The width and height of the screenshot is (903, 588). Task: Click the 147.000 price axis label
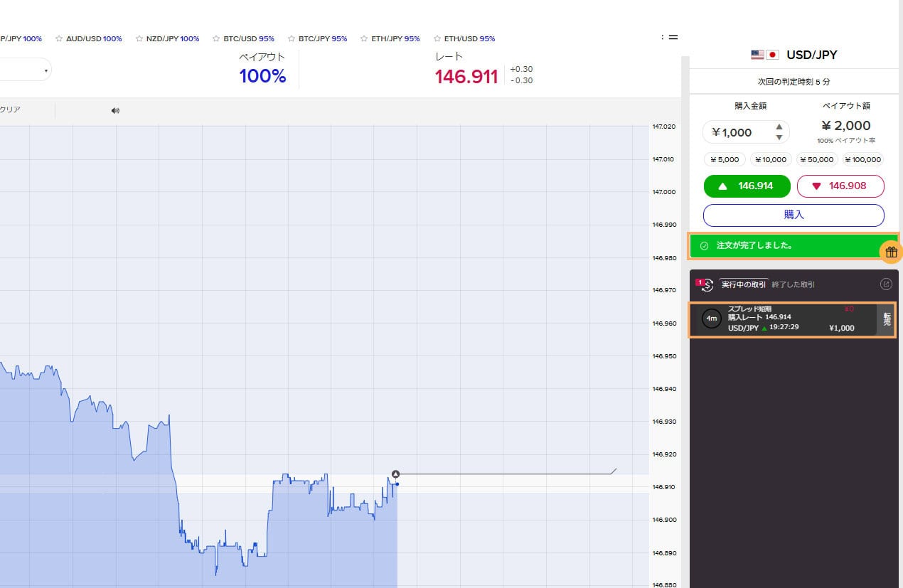click(663, 192)
